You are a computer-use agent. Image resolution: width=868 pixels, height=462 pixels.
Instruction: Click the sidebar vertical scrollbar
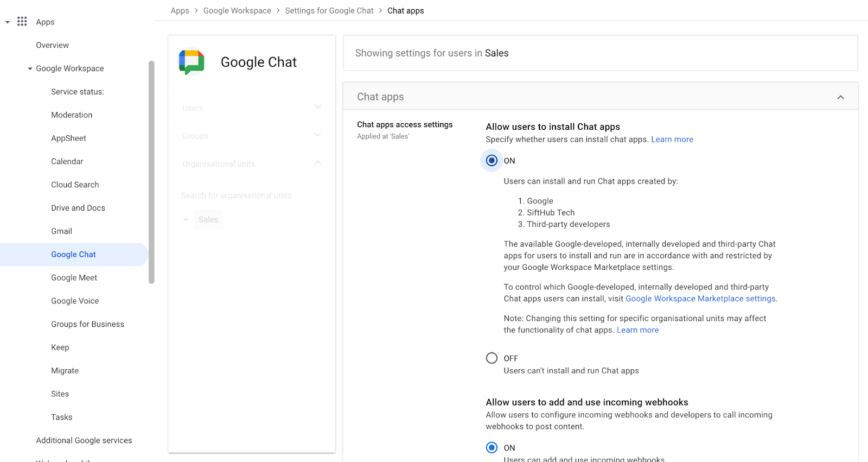(151, 172)
